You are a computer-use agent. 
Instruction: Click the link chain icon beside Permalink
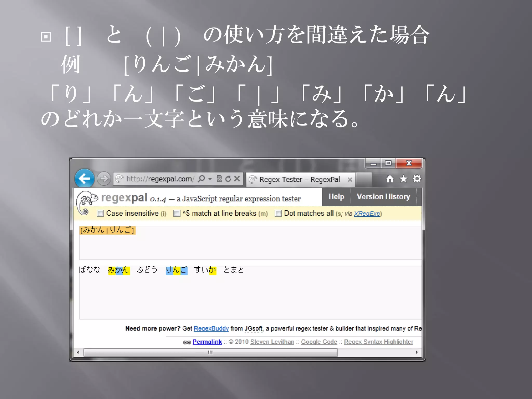[x=187, y=342]
